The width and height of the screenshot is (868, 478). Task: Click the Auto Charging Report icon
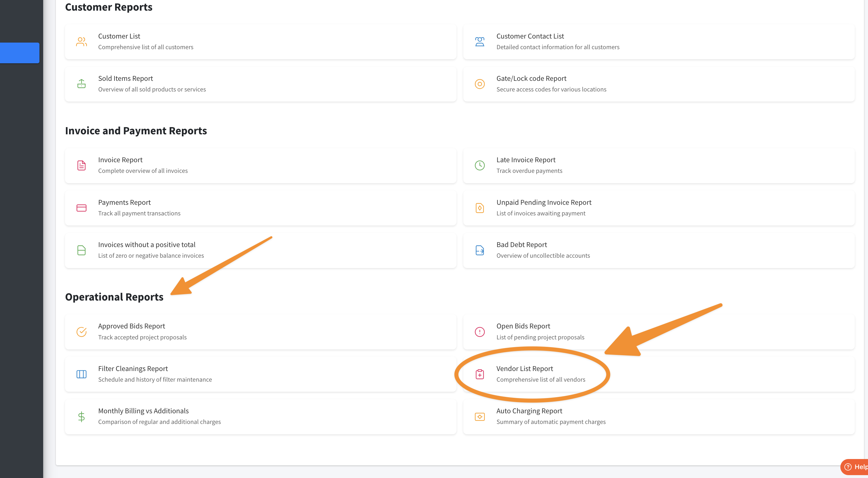tap(479, 416)
